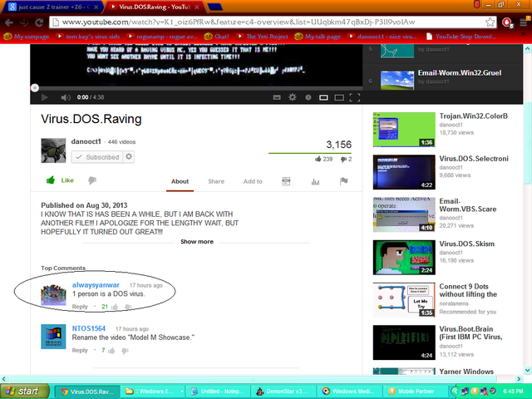Switch to Untitled - Notepad in taskbar
Viewport: 532px width, 399px height.
point(218,392)
